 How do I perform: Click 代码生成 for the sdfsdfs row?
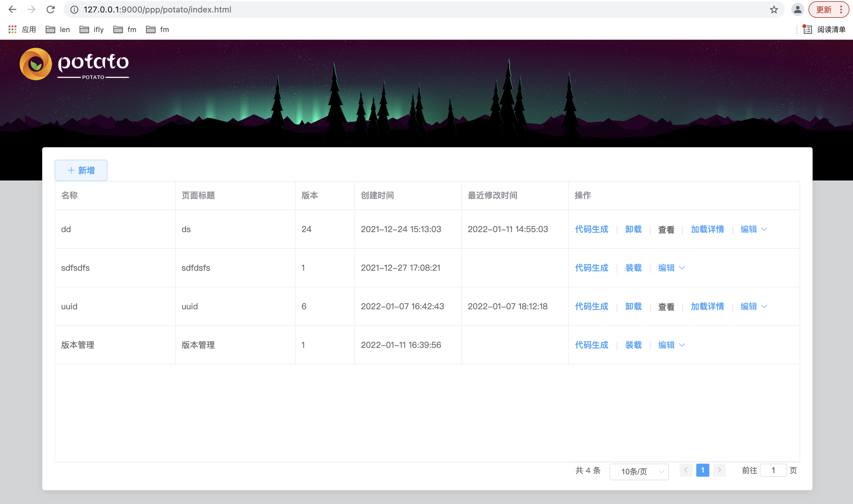pos(591,268)
